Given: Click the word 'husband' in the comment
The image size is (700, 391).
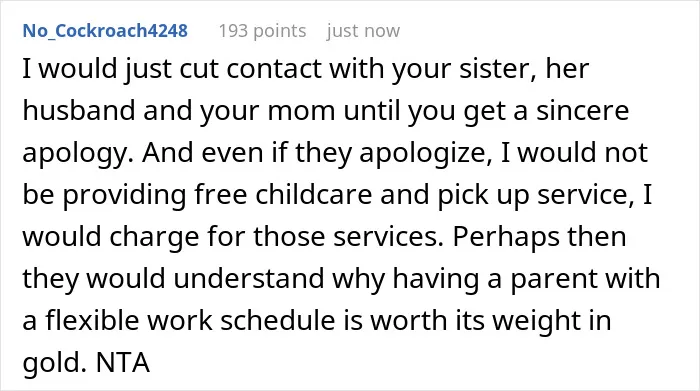Looking at the screenshot, I should (x=79, y=110).
